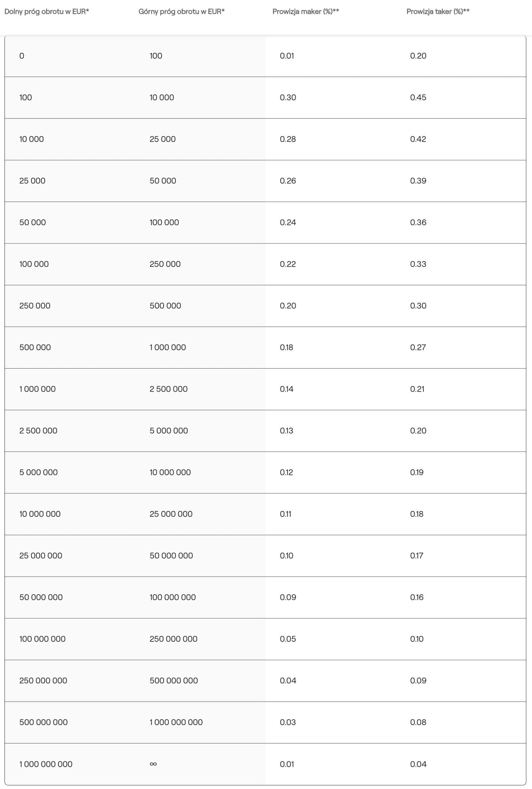Screen dimensions: 532x789
Task: Click the 0.16 taker fee cell
Action: [x=417, y=597]
